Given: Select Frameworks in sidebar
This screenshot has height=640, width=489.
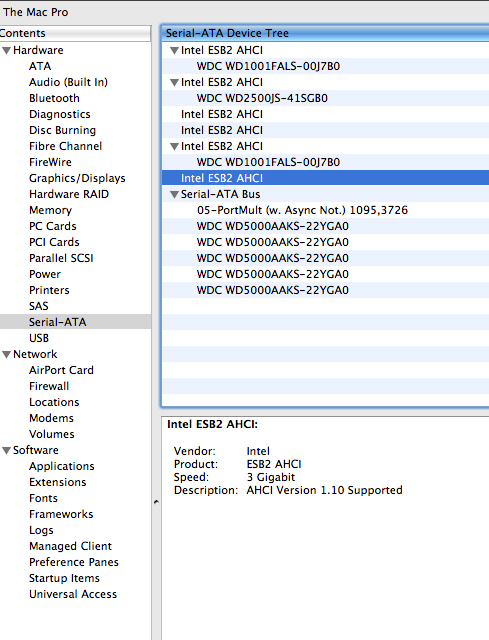Looking at the screenshot, I should (x=61, y=514).
